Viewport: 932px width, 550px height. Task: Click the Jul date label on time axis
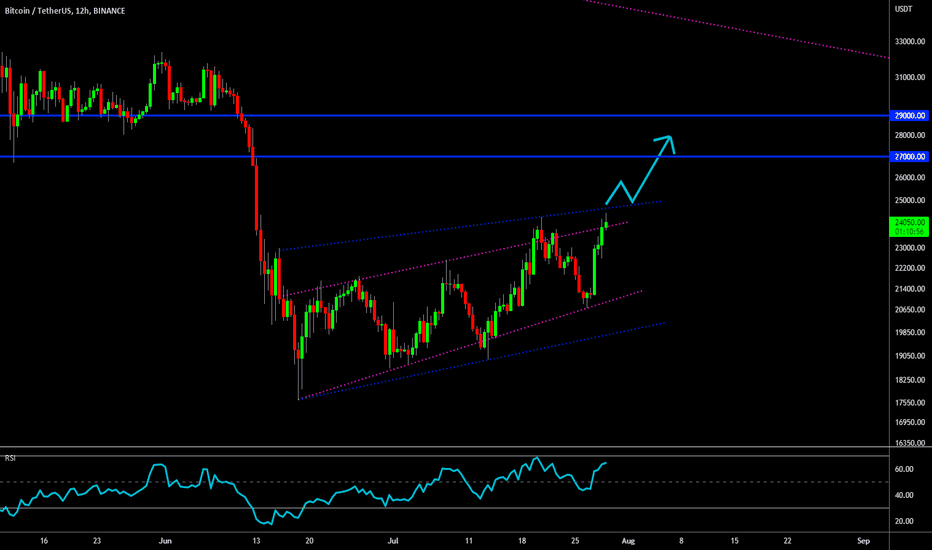point(392,541)
